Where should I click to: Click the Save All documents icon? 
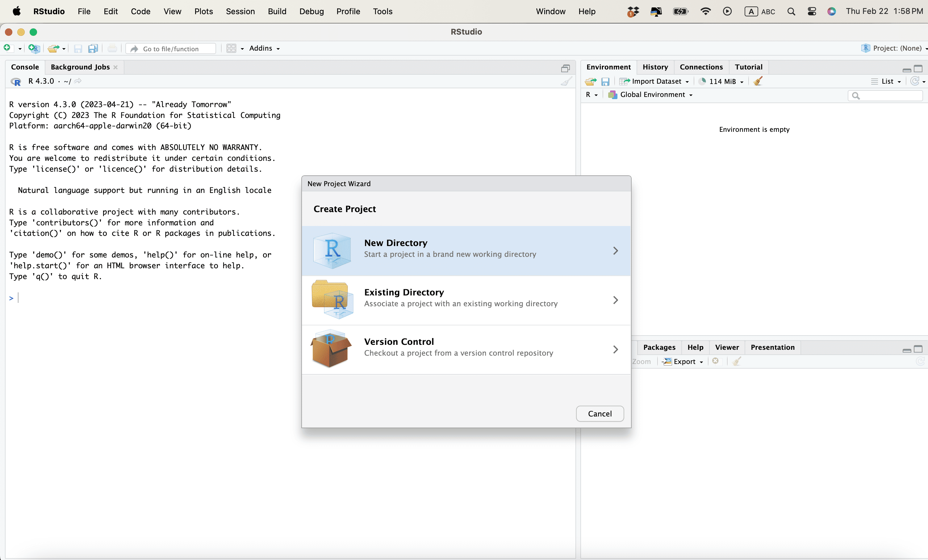93,48
